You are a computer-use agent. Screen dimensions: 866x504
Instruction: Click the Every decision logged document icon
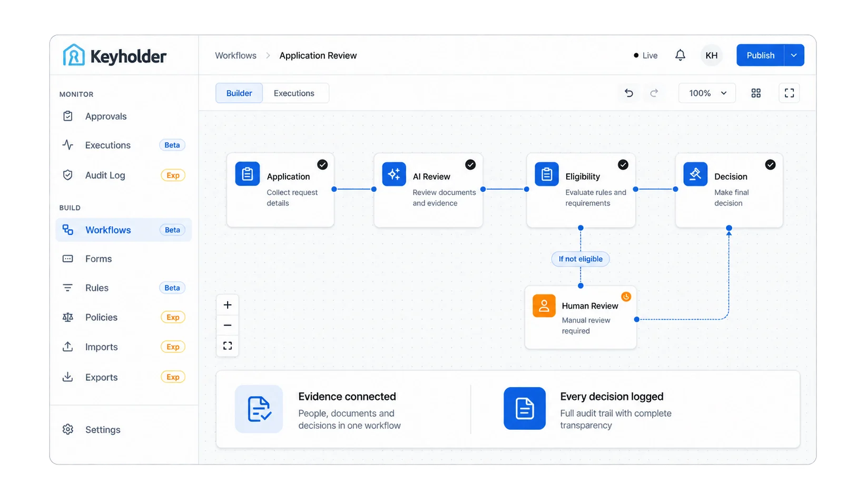point(525,409)
